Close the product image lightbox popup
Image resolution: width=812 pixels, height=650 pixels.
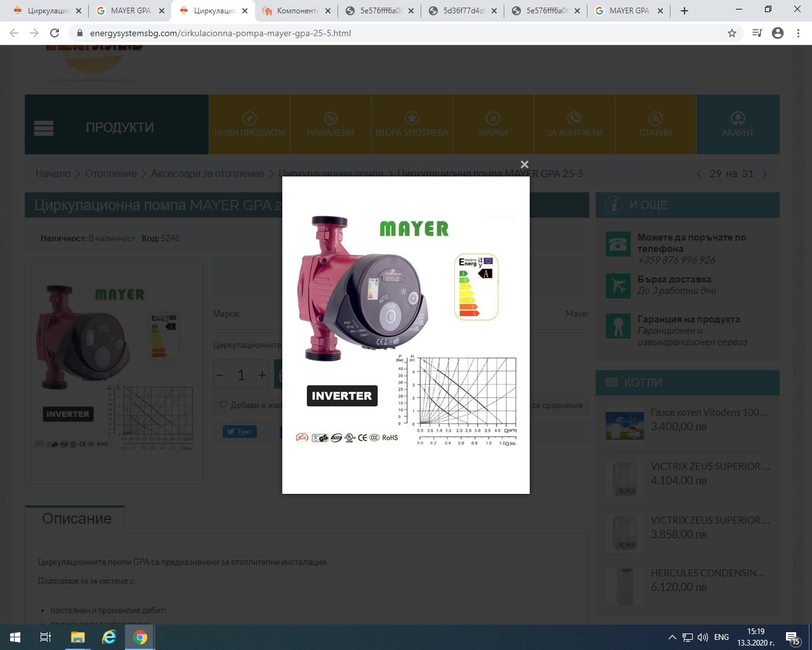pos(524,164)
